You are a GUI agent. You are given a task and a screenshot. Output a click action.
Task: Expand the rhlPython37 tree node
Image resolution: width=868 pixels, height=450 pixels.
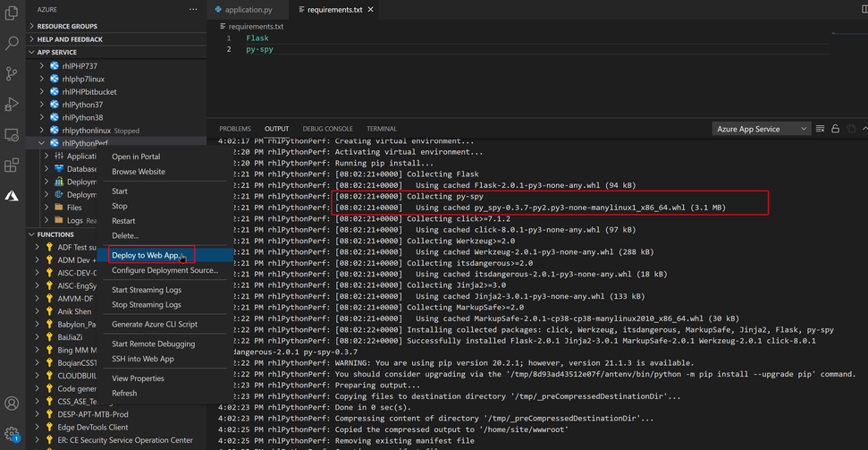pos(41,105)
